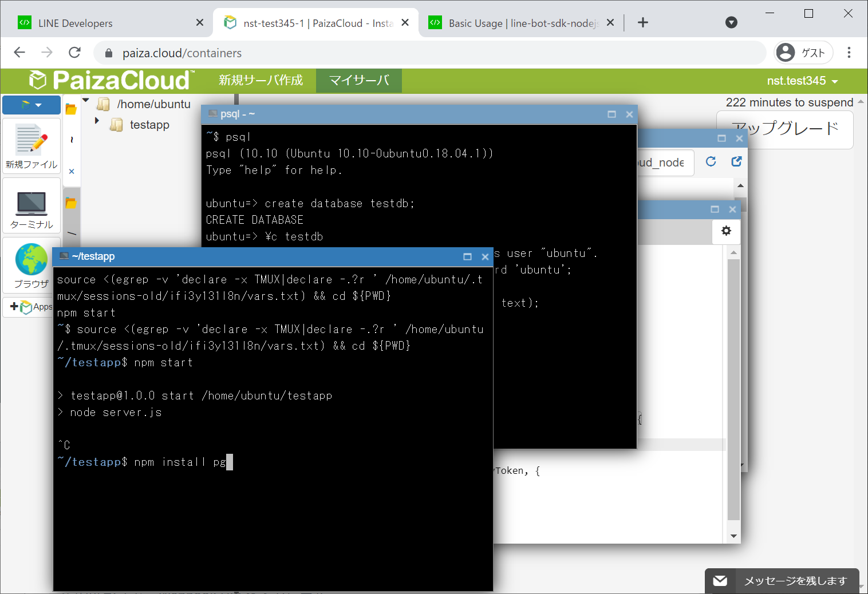Open the blue dropdown button above 新規ファイル
The height and width of the screenshot is (594, 868).
click(x=31, y=105)
